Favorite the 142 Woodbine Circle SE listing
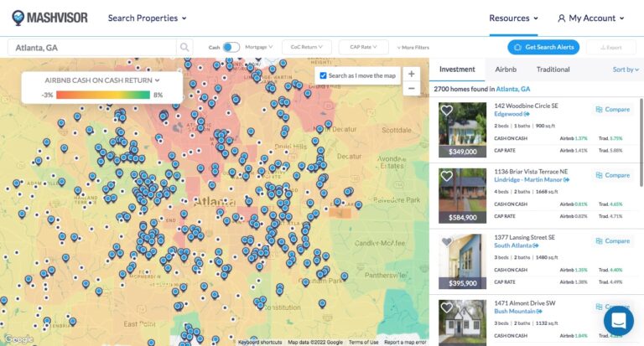 coord(447,111)
